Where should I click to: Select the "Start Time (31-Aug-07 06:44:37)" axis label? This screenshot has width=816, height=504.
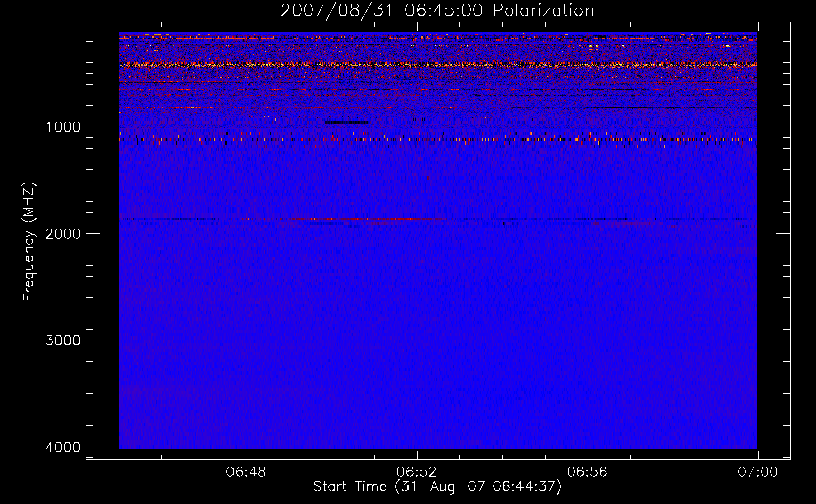[437, 487]
